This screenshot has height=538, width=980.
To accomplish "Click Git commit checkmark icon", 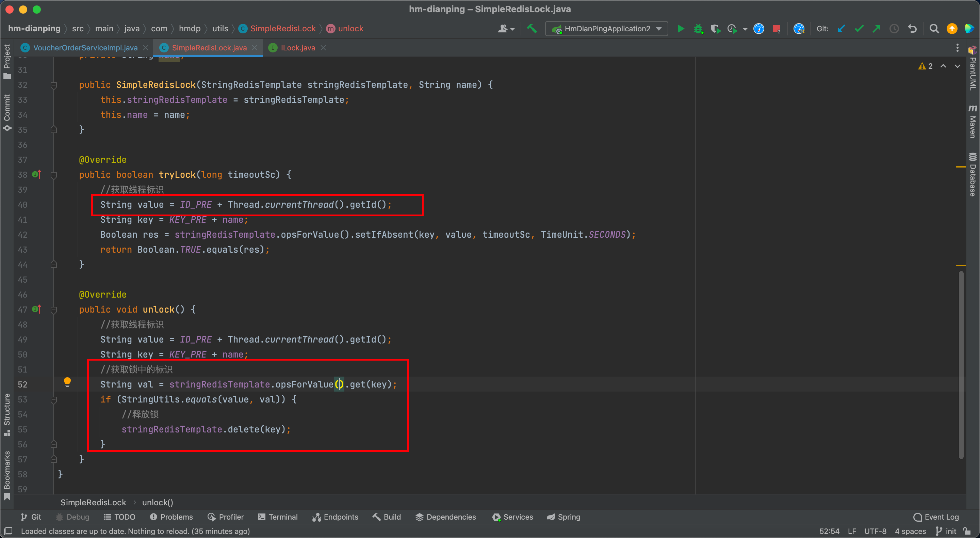I will (859, 29).
